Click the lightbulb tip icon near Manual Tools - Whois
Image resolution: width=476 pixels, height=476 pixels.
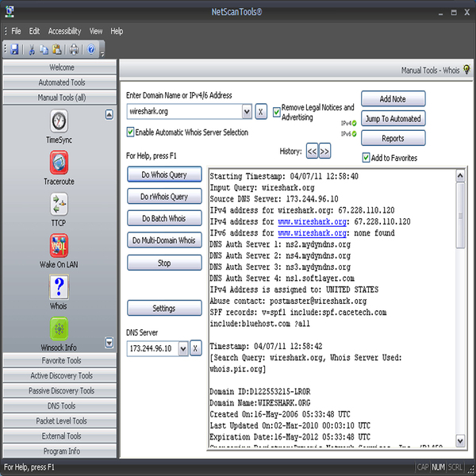coord(466,70)
